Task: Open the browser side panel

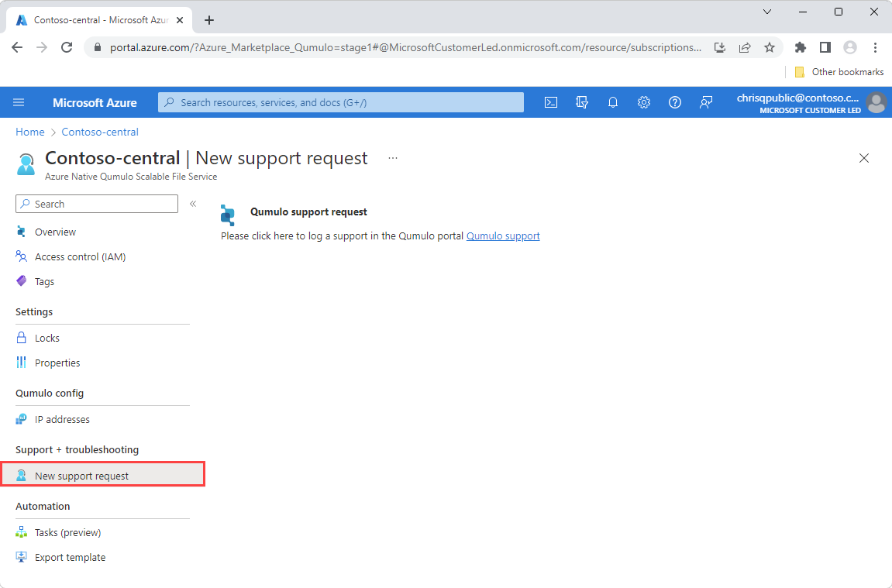Action: coord(825,47)
